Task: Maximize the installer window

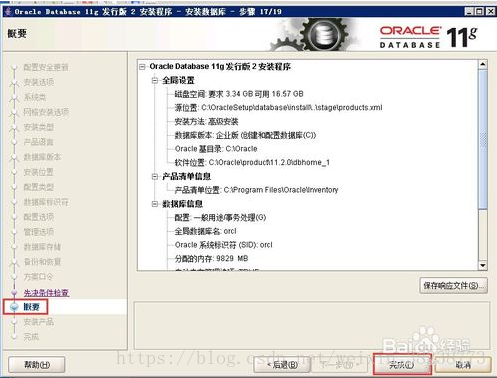Action: pyautogui.click(x=479, y=12)
